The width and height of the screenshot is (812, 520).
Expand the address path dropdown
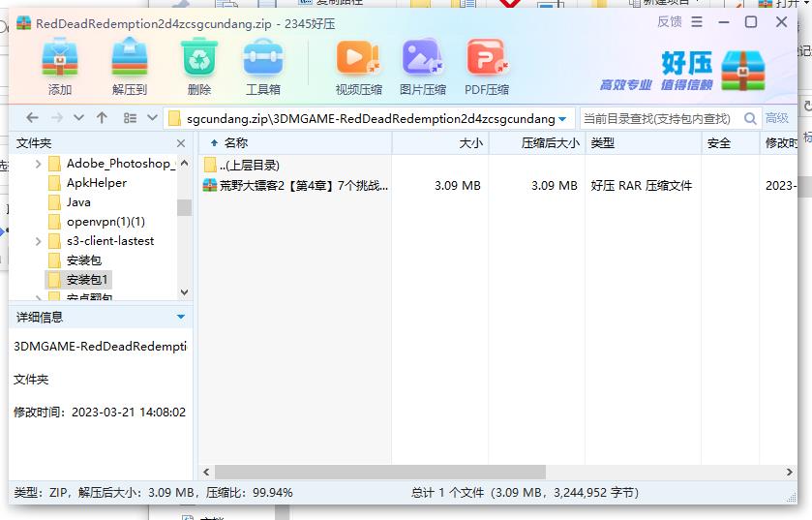(x=563, y=119)
